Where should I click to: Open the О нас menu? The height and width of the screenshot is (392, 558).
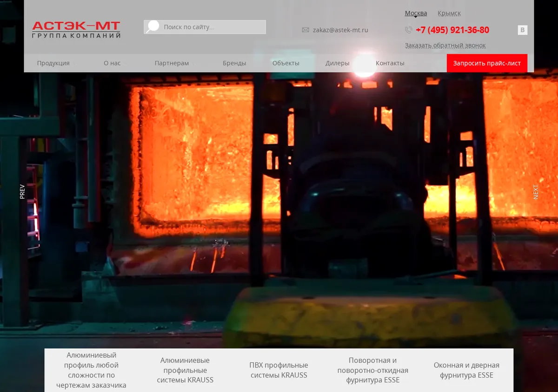[112, 63]
